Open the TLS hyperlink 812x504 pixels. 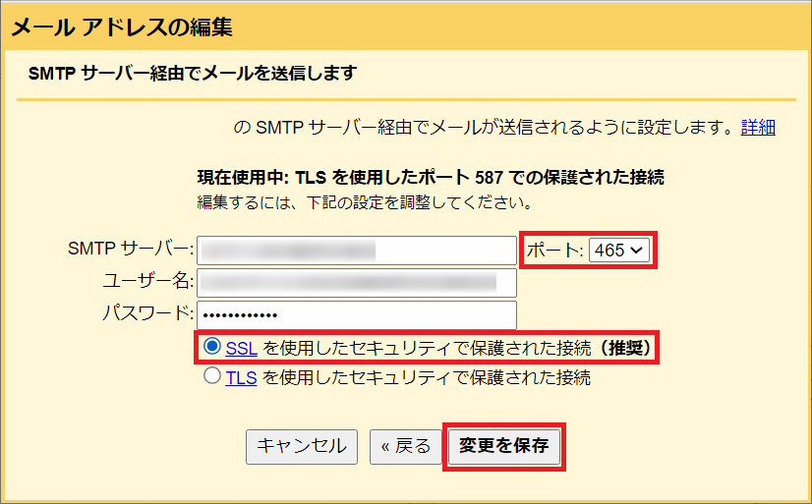pos(241,377)
